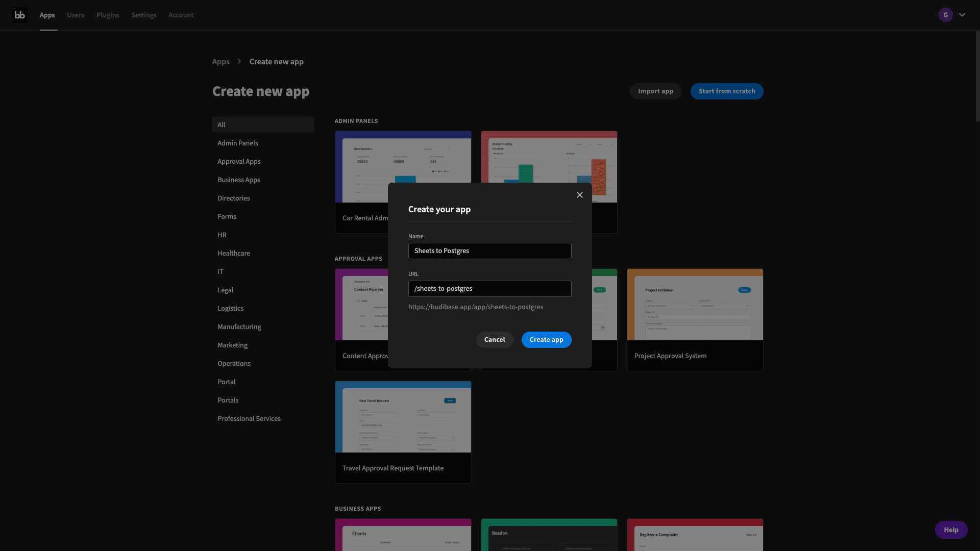Filter by Admin Panels category
The height and width of the screenshot is (551, 980).
[263, 143]
